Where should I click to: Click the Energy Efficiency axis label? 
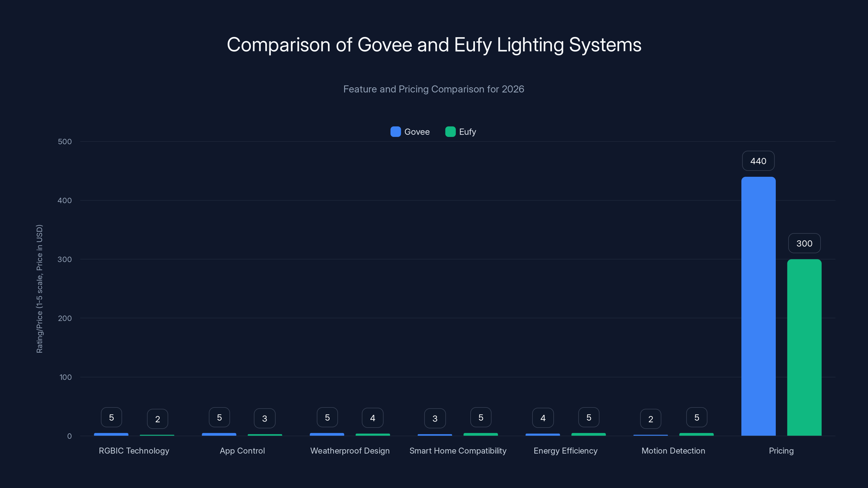click(x=566, y=451)
